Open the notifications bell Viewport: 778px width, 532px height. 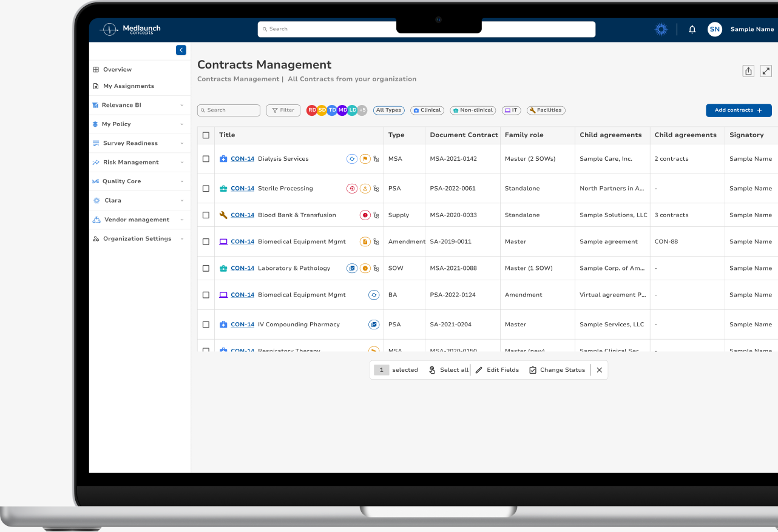(692, 29)
